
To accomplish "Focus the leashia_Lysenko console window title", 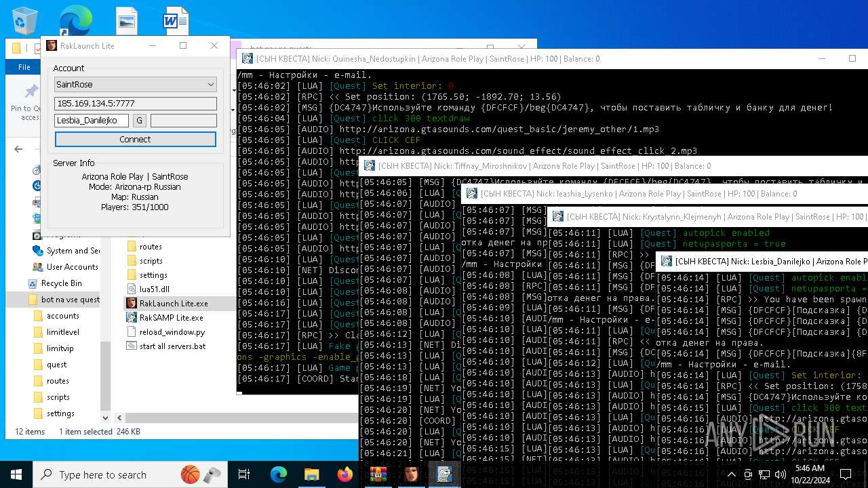I will [x=639, y=194].
